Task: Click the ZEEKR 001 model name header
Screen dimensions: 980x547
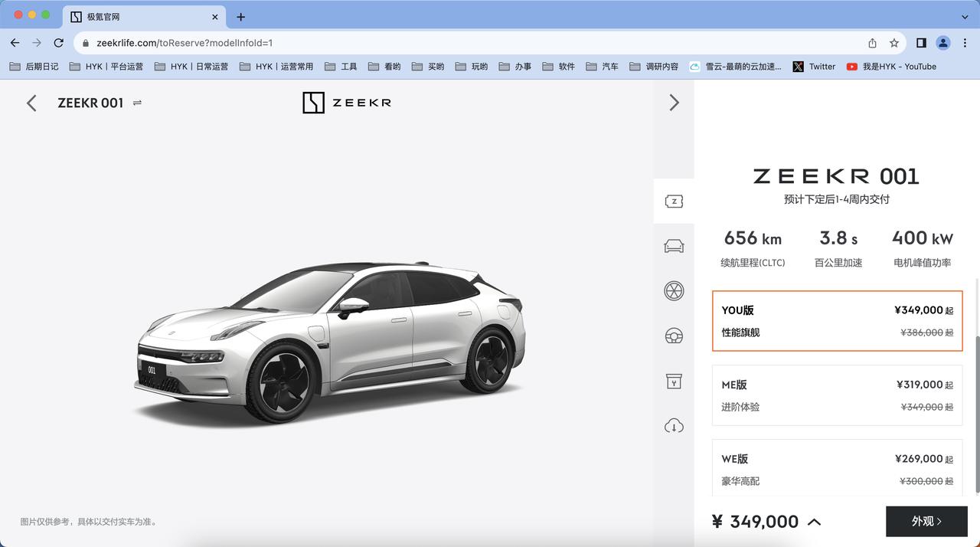Action: tap(90, 103)
